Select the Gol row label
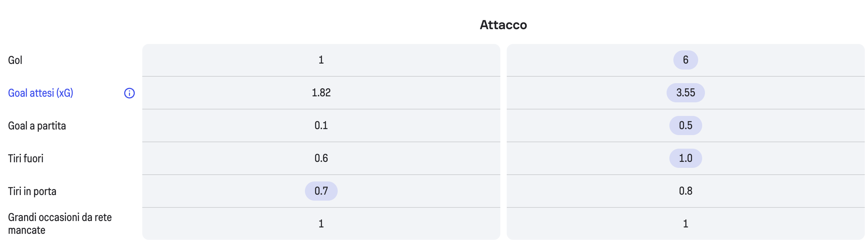The height and width of the screenshot is (251, 868). [x=15, y=60]
